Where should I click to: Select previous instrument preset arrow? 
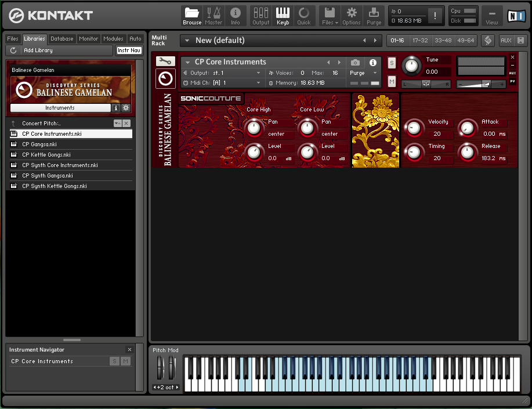(328, 62)
